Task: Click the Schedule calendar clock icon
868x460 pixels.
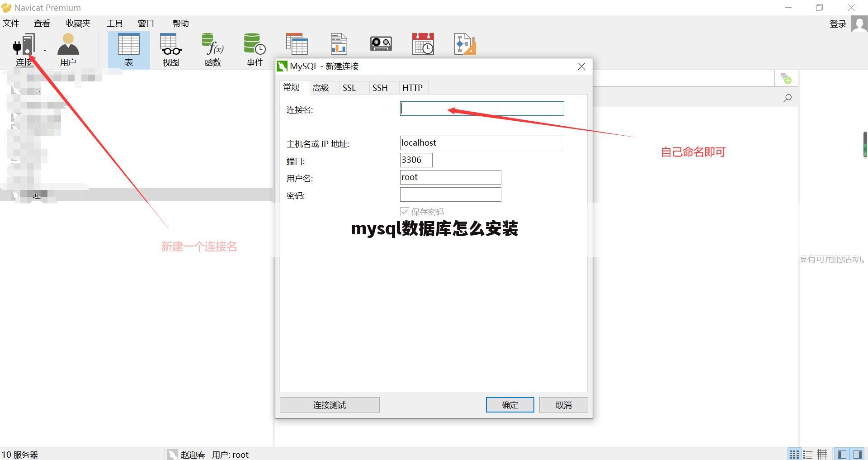Action: [x=423, y=44]
